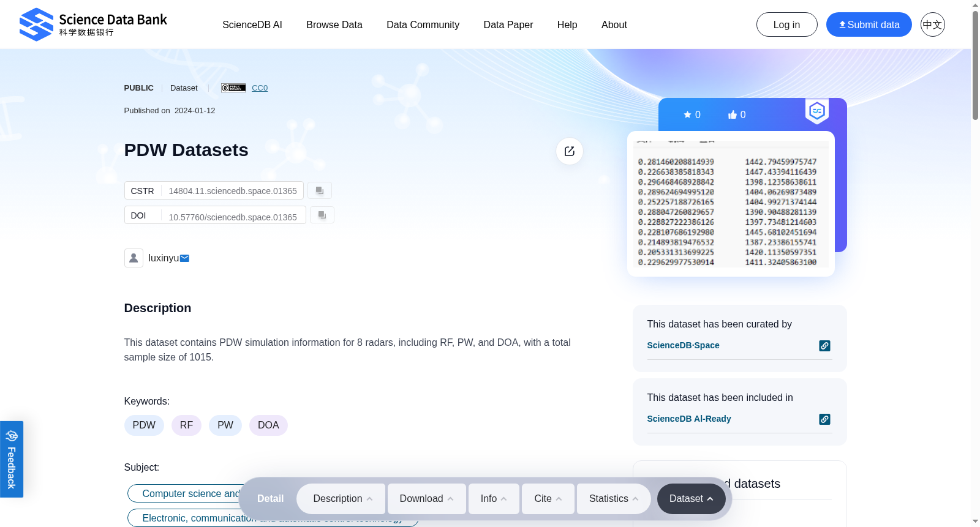Open the ScienceDB AI menu
Image resolution: width=980 pixels, height=527 pixels.
point(252,24)
